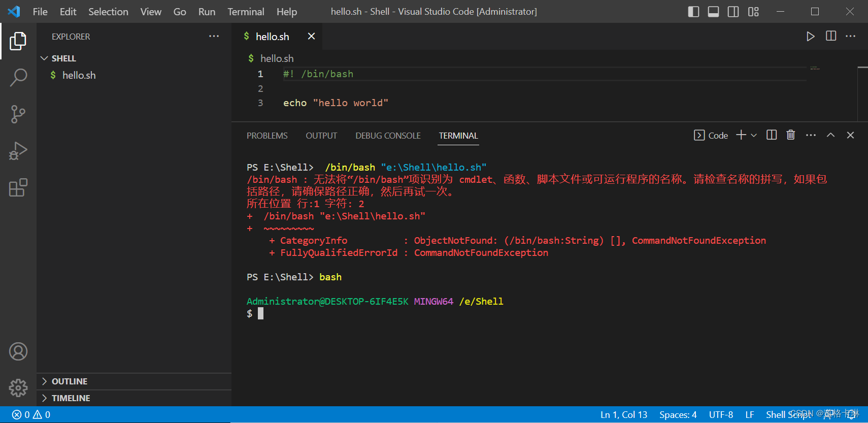Change file encoding UTF-8
The width and height of the screenshot is (868, 423).
point(721,415)
